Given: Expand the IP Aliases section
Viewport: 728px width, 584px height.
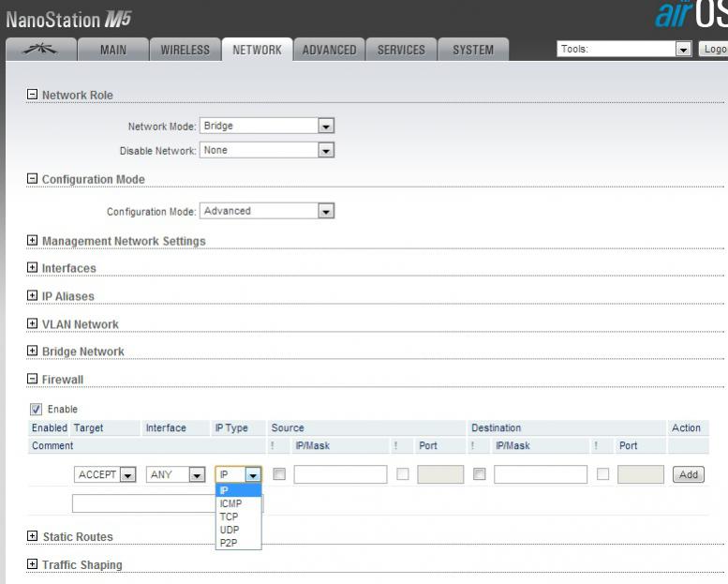Looking at the screenshot, I should tap(32, 295).
